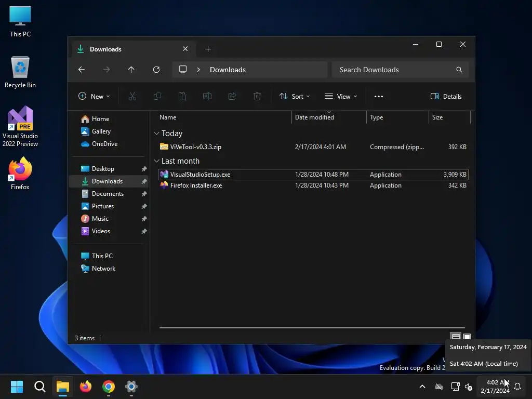Select VisualStudioSetup.exe file
The image size is (532, 399).
(313, 175)
